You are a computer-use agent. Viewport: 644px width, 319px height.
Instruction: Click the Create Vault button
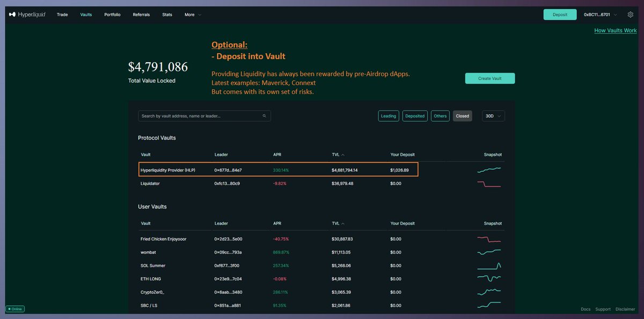(490, 78)
